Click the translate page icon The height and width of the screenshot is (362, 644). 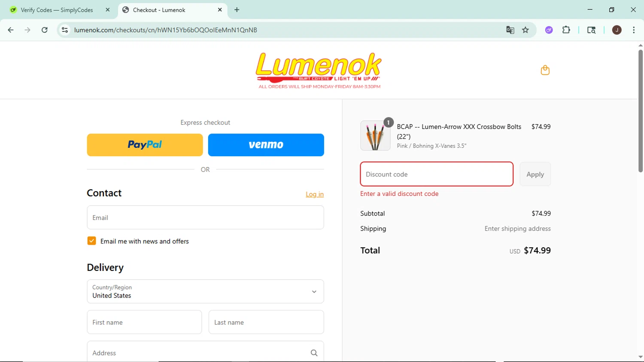pyautogui.click(x=510, y=30)
